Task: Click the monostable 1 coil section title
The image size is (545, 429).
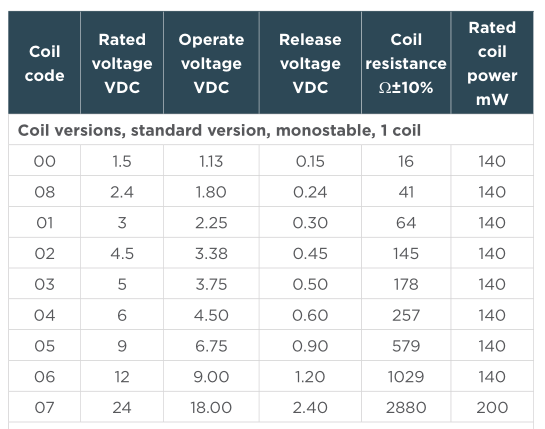Action: [x=219, y=130]
